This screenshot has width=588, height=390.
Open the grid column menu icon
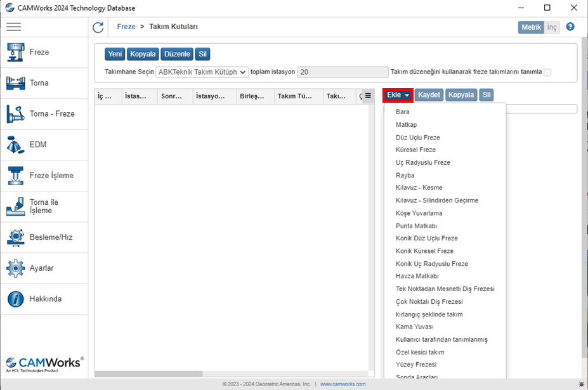(x=368, y=96)
